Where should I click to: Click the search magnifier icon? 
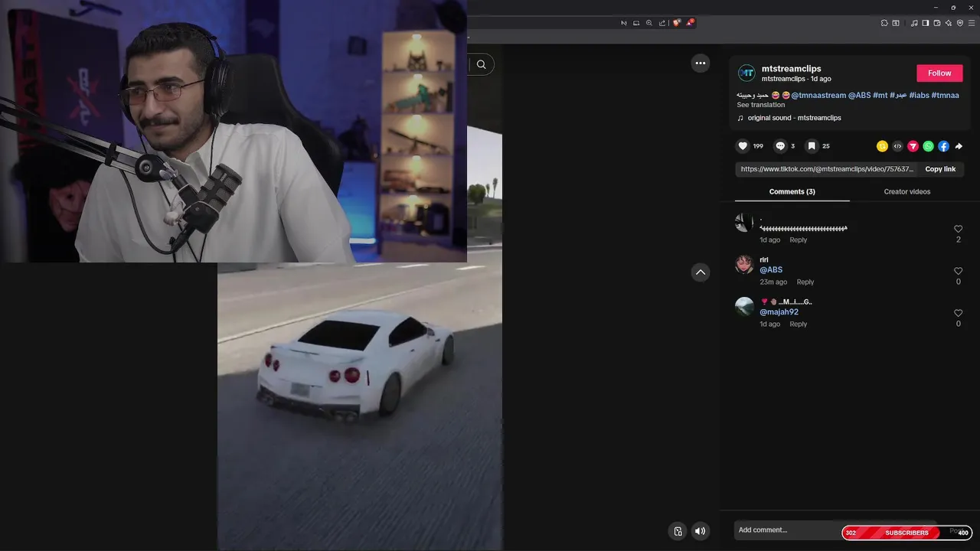pos(482,64)
